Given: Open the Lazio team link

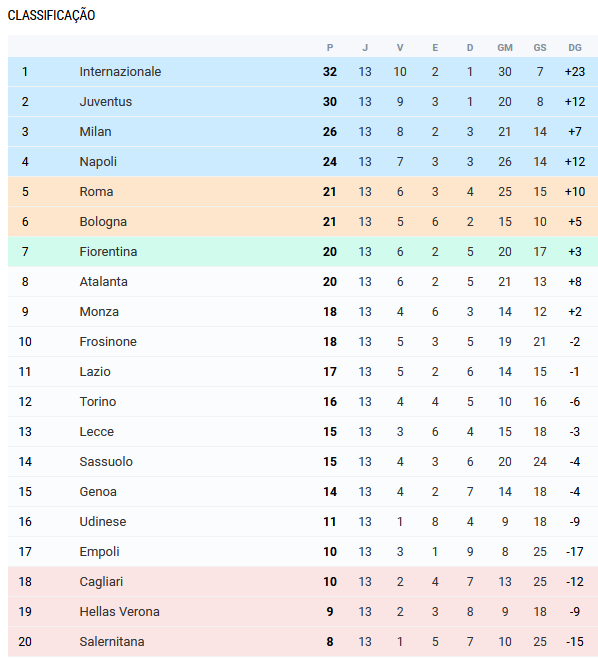Looking at the screenshot, I should (x=95, y=372).
